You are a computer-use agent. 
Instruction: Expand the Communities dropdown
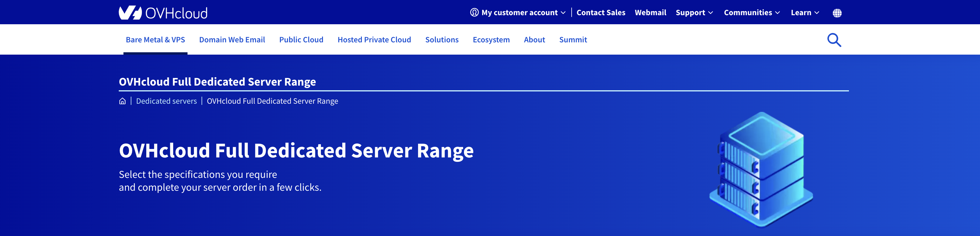(x=752, y=13)
